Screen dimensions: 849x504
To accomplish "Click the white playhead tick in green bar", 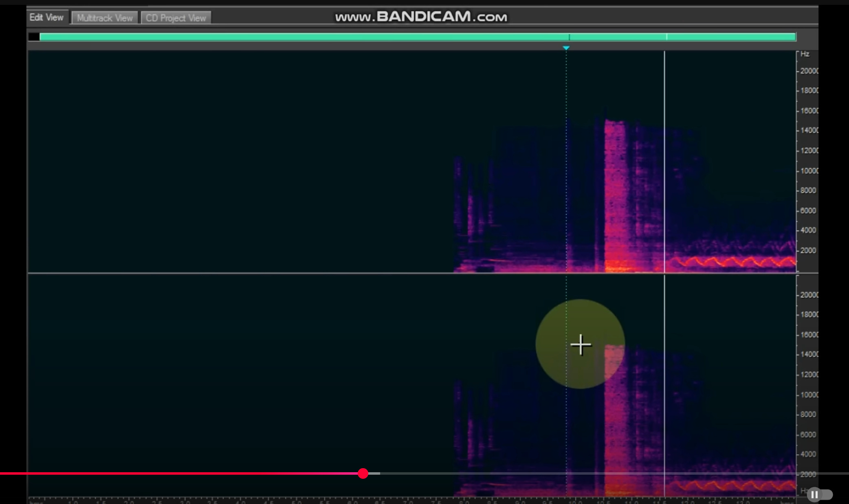I will pos(666,37).
